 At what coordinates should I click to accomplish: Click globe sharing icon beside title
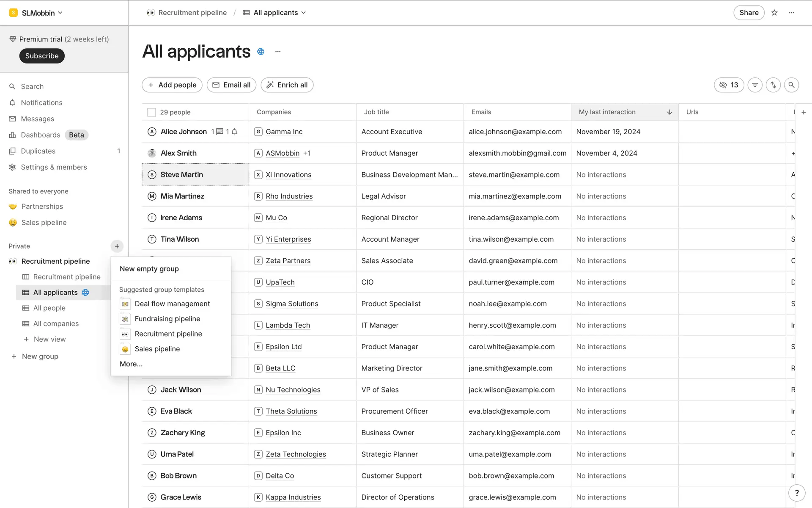(x=261, y=52)
